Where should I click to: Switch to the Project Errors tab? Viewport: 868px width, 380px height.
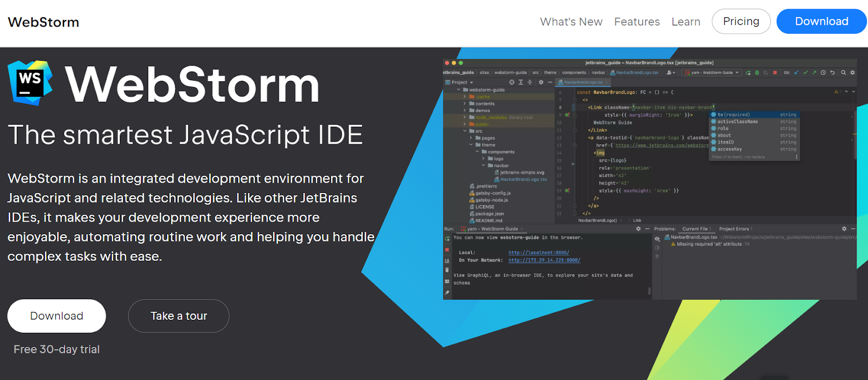click(x=735, y=229)
